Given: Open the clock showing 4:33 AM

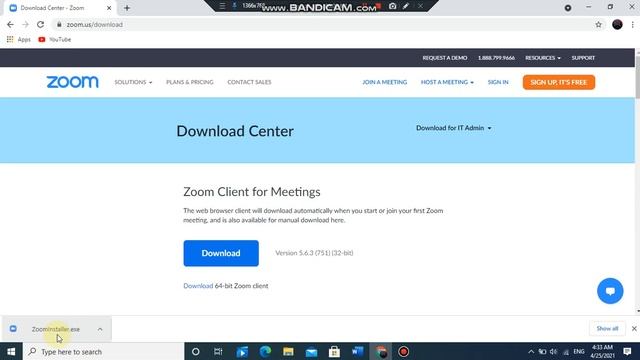Looking at the screenshot, I should (602, 351).
